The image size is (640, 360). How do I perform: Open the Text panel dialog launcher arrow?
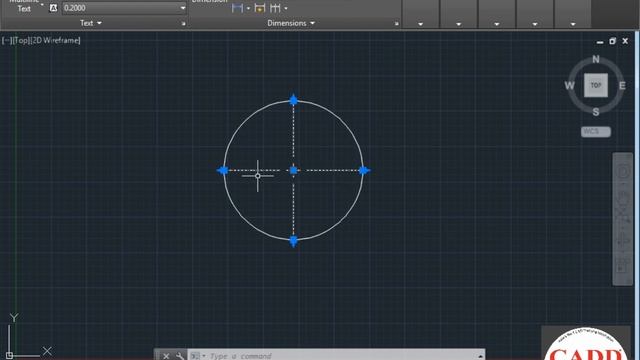(183, 24)
